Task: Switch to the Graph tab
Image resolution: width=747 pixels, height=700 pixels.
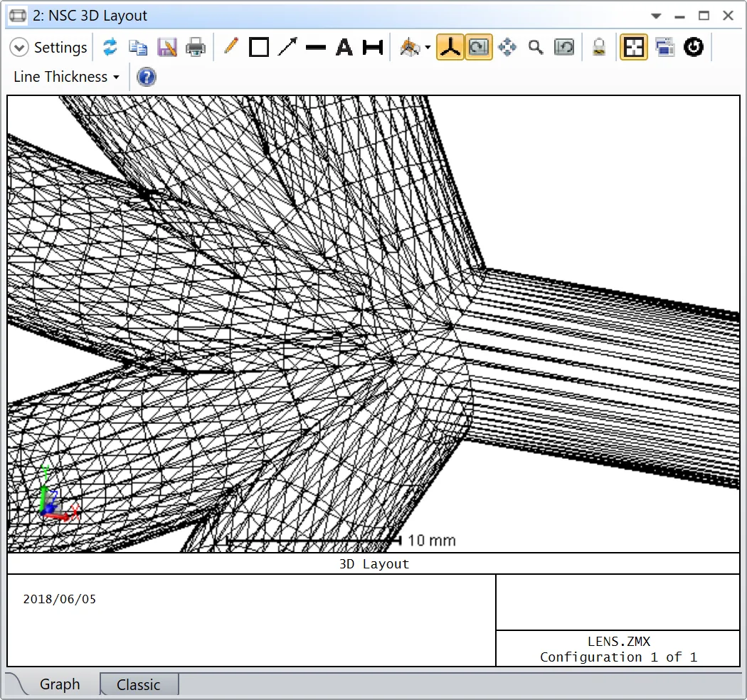Action: tap(60, 684)
